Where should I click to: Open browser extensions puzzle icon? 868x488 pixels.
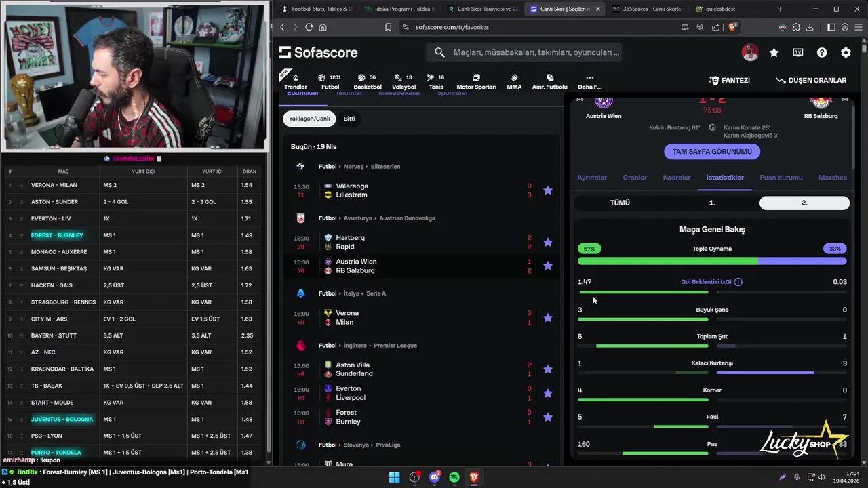point(796,27)
